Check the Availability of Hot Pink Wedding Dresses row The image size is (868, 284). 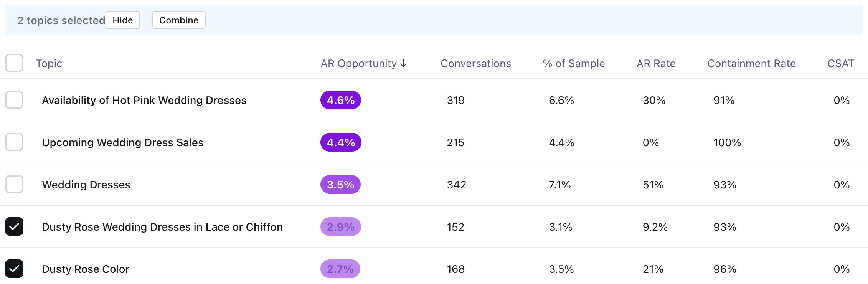tap(14, 100)
